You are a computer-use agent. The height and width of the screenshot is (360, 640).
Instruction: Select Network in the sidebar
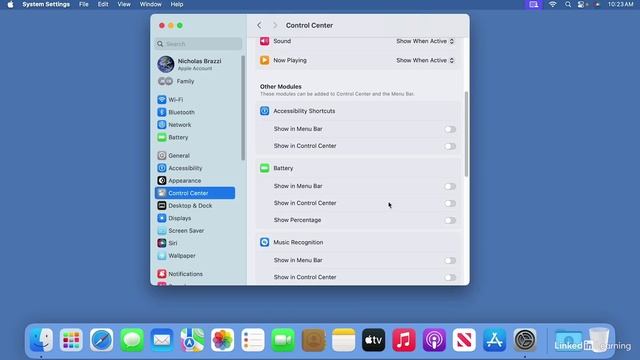pyautogui.click(x=195, y=124)
